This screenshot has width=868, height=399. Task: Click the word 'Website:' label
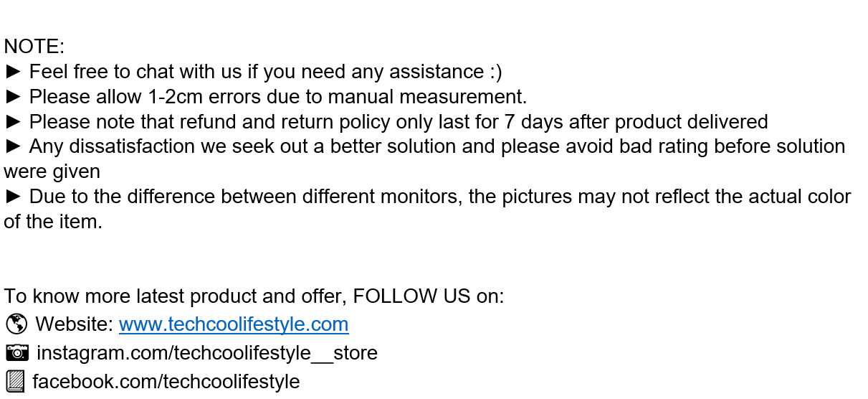[75, 324]
